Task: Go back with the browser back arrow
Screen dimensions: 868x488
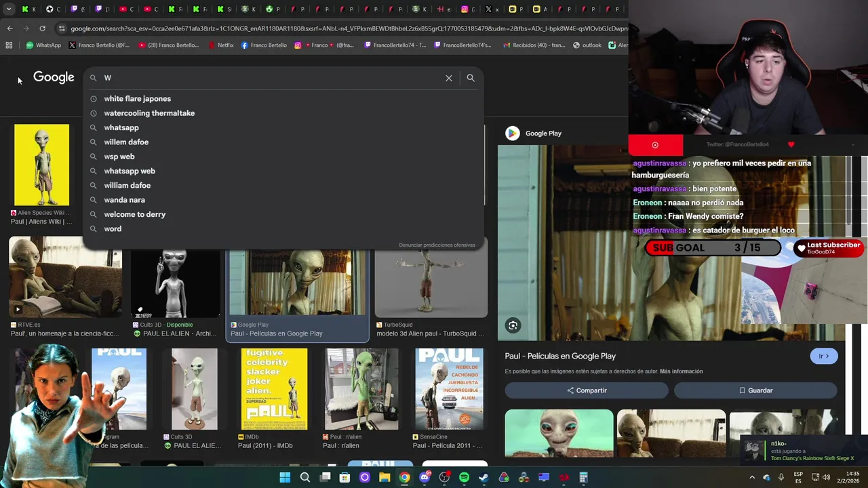Action: pyautogui.click(x=9, y=28)
